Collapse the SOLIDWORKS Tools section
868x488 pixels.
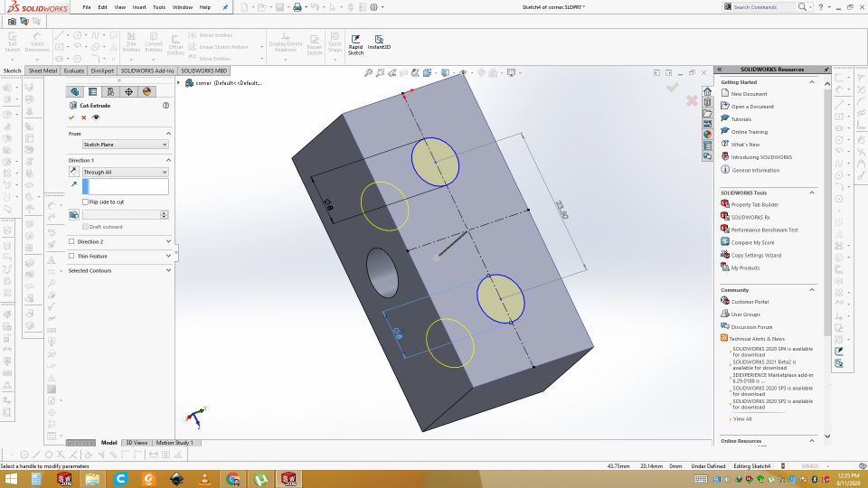click(812, 192)
